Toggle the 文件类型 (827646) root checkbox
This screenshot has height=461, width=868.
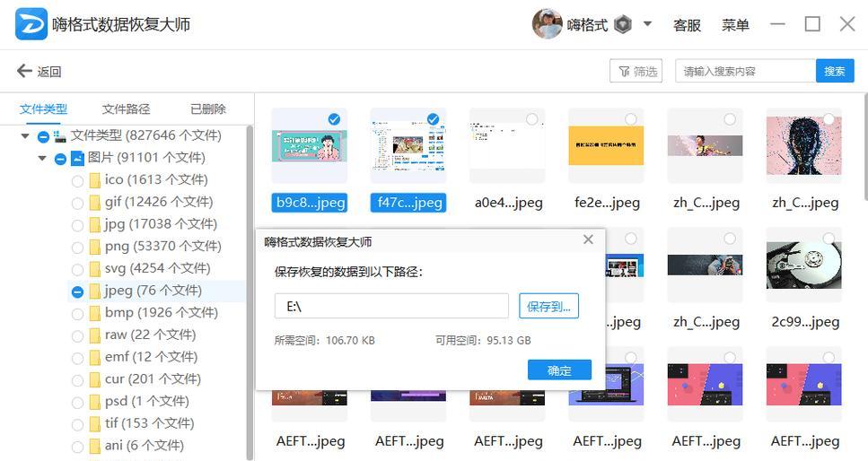tap(43, 136)
